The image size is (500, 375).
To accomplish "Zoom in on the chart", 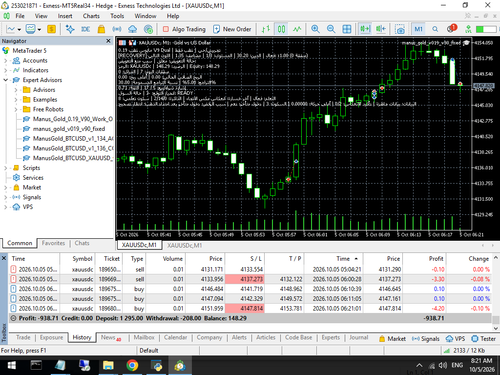I will (315, 29).
